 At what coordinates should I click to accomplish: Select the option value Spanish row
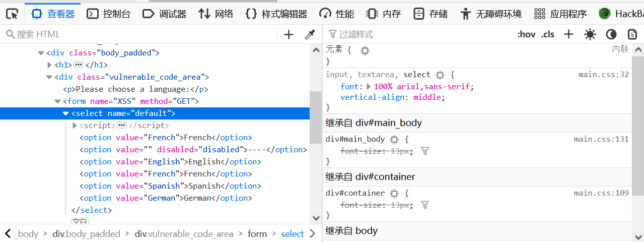pos(170,186)
